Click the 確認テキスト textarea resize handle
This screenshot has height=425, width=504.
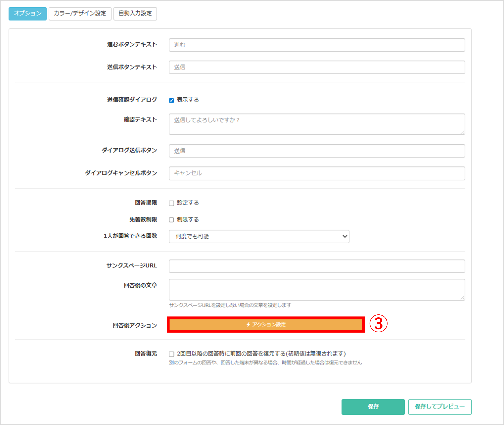(x=462, y=132)
